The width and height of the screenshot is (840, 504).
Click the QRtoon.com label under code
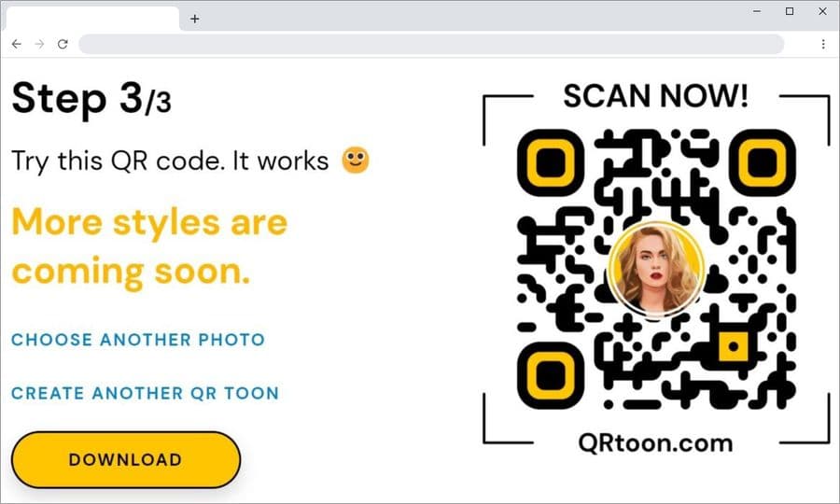click(656, 443)
